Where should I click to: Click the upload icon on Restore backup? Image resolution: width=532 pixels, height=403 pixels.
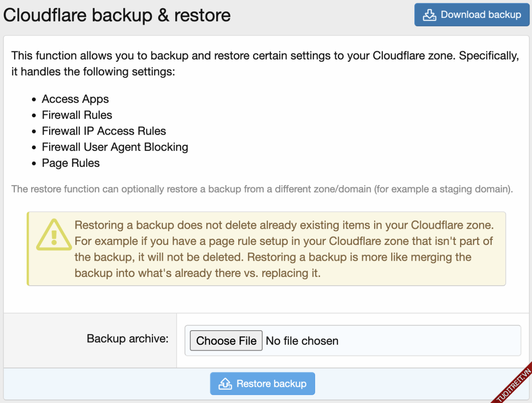pos(225,383)
